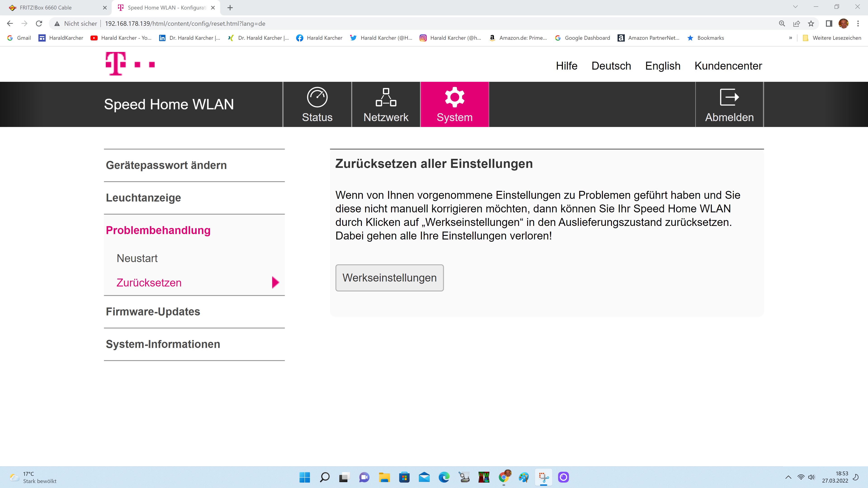Click the System gear icon
Viewport: 868px width, 488px height.
click(x=455, y=97)
